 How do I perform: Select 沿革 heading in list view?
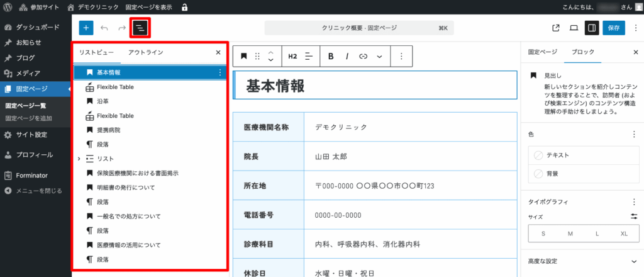click(103, 101)
